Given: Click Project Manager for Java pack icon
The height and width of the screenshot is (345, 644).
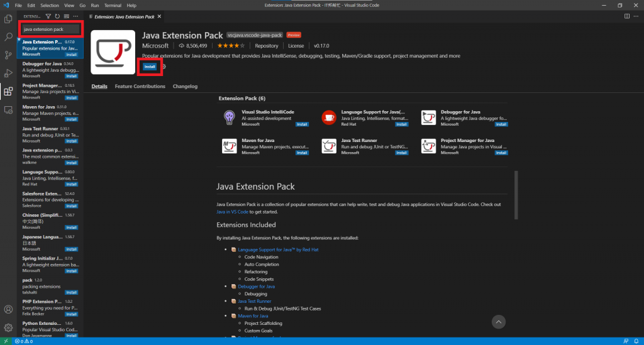Looking at the screenshot, I should (428, 146).
